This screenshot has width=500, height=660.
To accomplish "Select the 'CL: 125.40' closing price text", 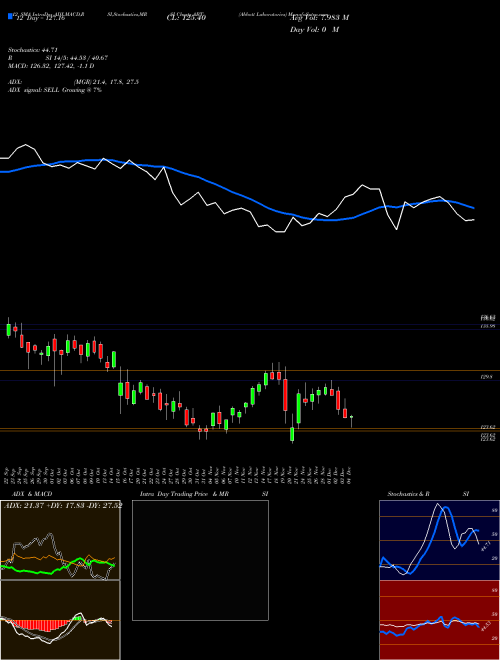I will [x=186, y=18].
